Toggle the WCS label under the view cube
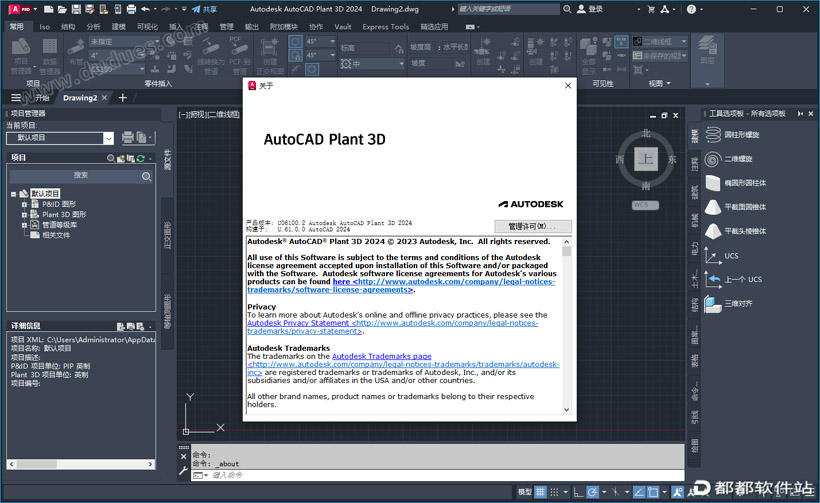Screen dimensions: 820x503 pos(645,205)
